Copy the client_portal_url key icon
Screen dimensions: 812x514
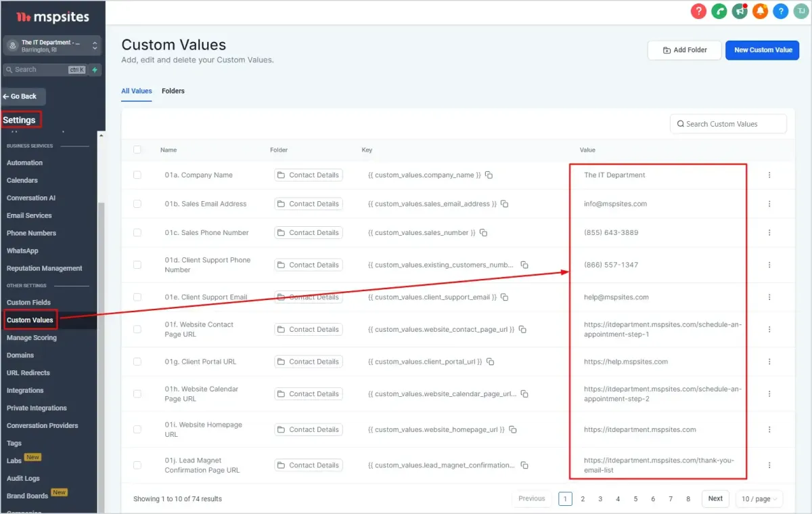pos(490,362)
